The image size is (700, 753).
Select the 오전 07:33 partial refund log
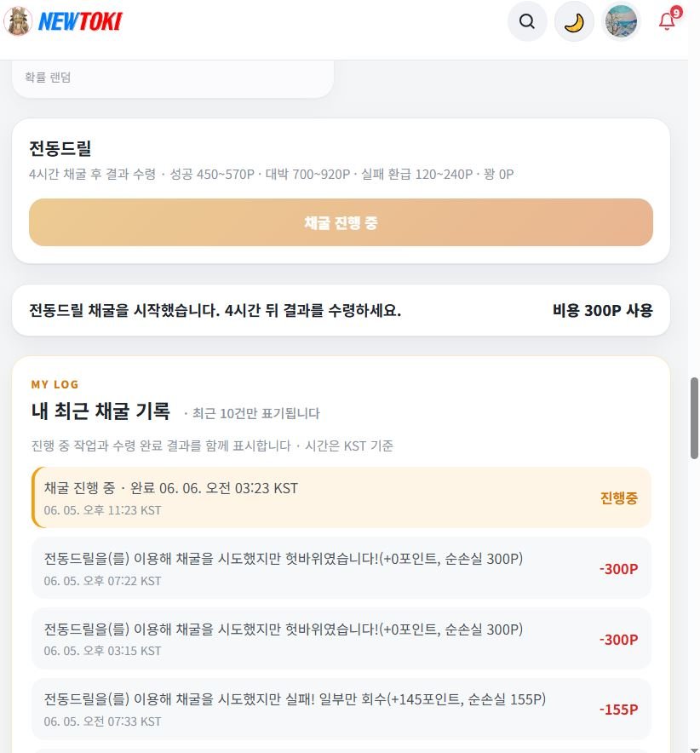click(341, 709)
